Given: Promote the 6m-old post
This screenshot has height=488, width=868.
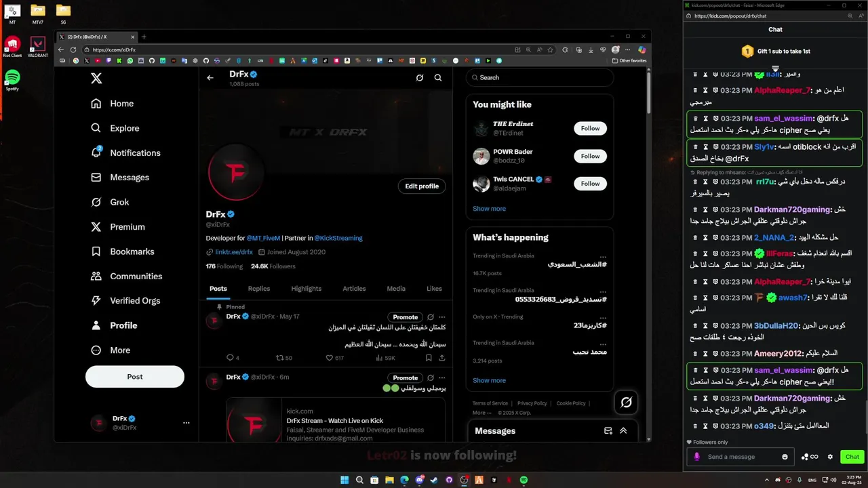Looking at the screenshot, I should pyautogui.click(x=406, y=378).
